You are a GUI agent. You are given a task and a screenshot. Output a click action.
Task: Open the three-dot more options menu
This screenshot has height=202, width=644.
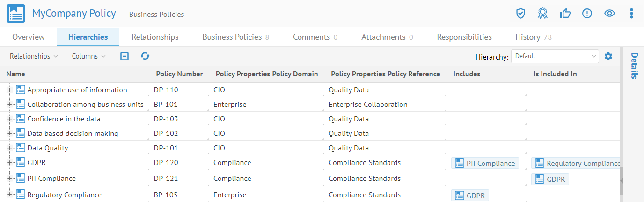click(x=631, y=14)
